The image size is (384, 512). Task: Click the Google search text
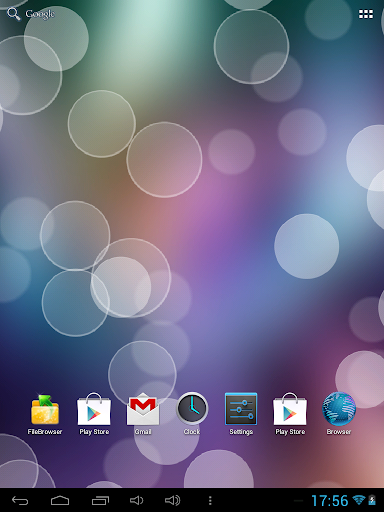point(40,14)
